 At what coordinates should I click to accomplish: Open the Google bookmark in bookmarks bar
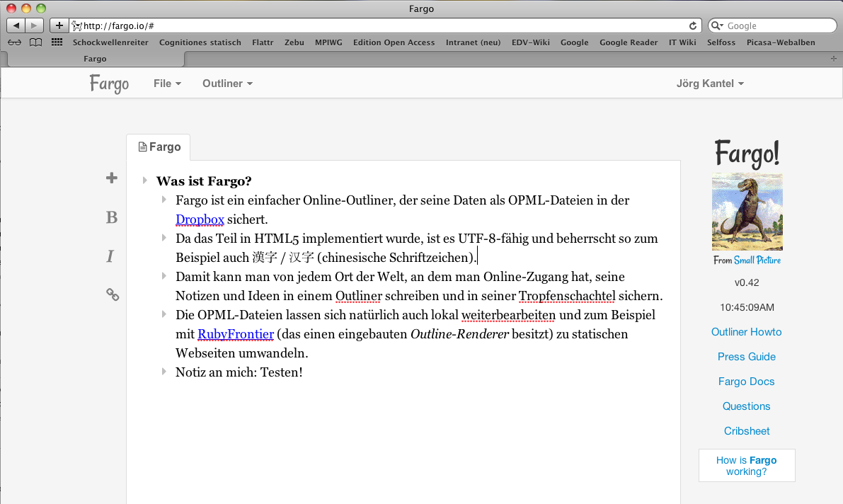coord(574,42)
